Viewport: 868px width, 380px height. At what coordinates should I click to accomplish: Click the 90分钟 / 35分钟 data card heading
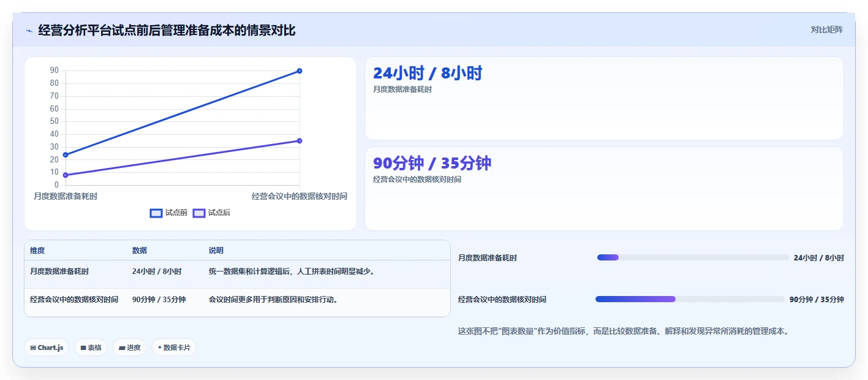click(432, 163)
